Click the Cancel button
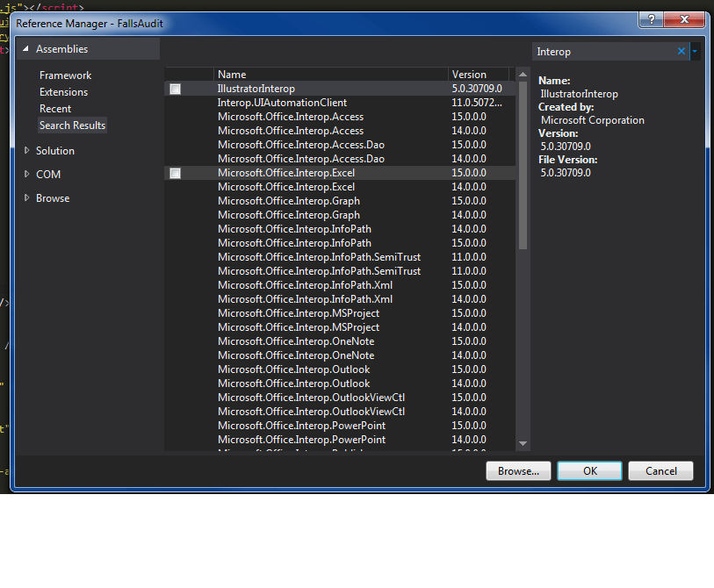Screen dimensions: 714x588 coord(660,471)
